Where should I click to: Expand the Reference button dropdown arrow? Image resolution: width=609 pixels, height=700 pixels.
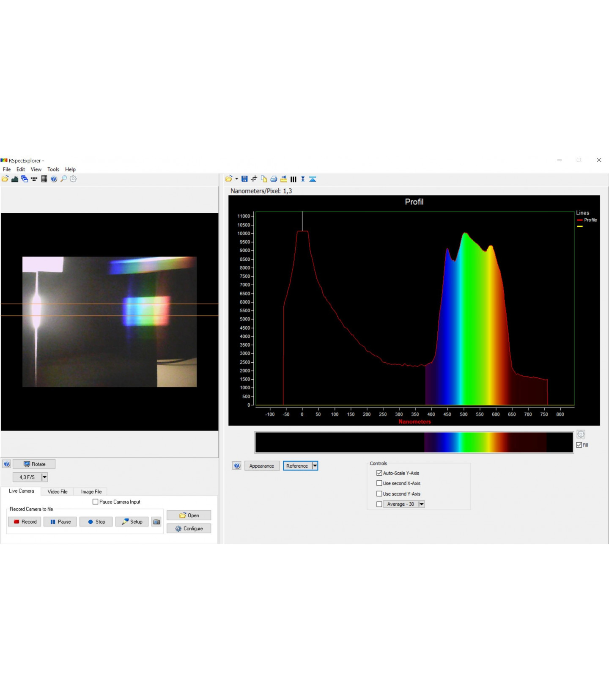[x=315, y=466]
